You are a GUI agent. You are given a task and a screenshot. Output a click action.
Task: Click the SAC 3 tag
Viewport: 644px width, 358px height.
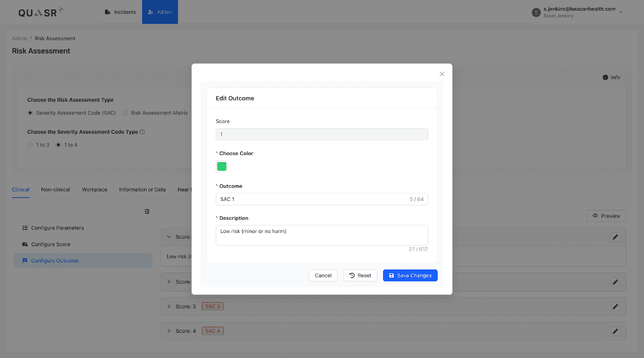coord(213,306)
